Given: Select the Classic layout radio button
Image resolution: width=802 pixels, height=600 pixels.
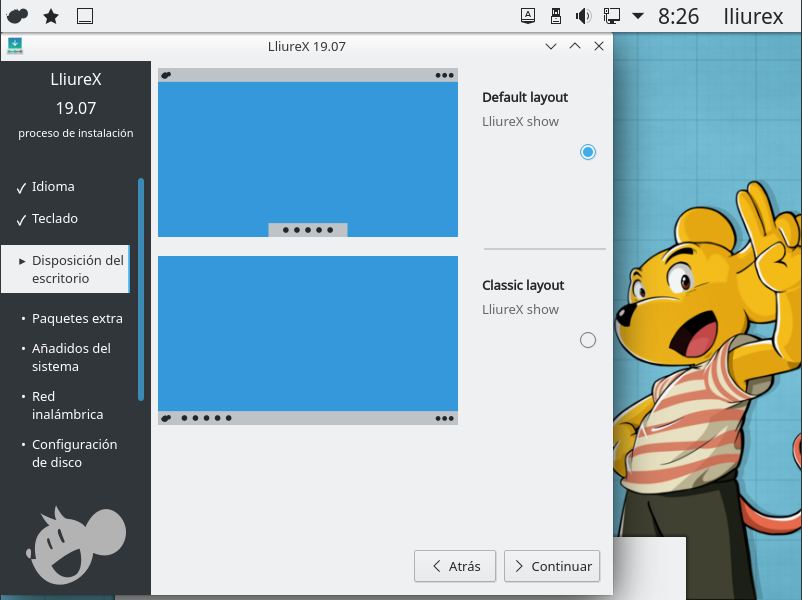Looking at the screenshot, I should pos(588,340).
